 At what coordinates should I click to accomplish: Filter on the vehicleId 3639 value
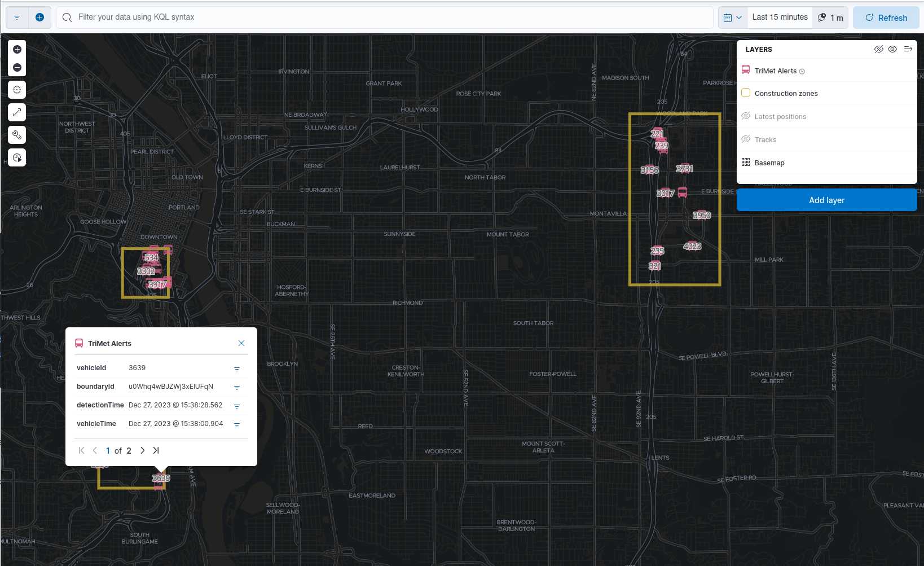(236, 369)
